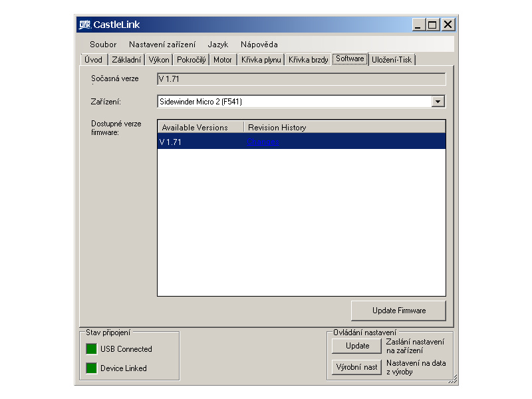The image size is (532, 399).
Task: Open the revision history link for V 1.71
Action: click(x=263, y=142)
